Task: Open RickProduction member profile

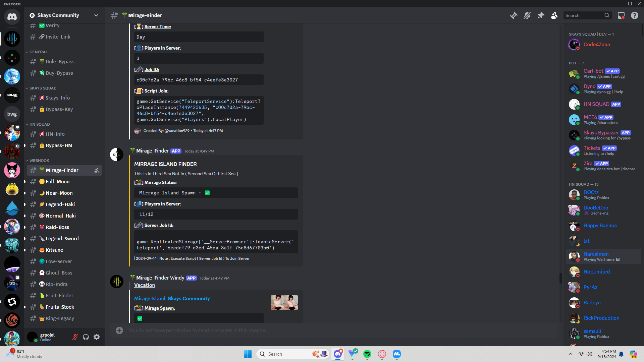Action: tap(604, 318)
